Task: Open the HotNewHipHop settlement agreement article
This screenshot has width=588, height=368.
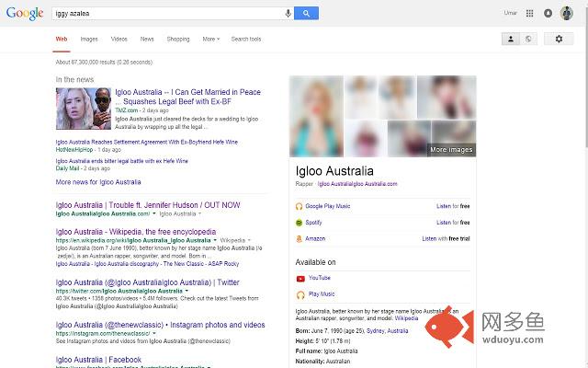Action: pyautogui.click(x=147, y=142)
